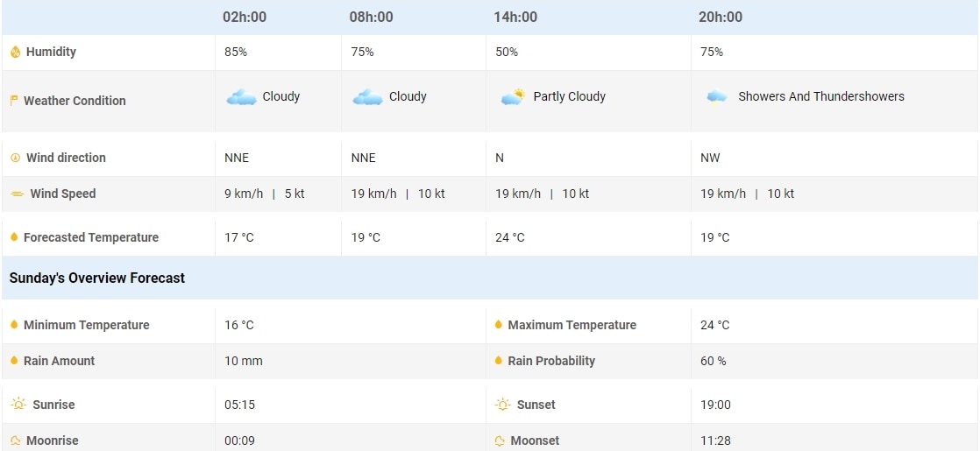This screenshot has width=980, height=451.
Task: Click the cloudy icon at 02h:00
Action: point(241,97)
